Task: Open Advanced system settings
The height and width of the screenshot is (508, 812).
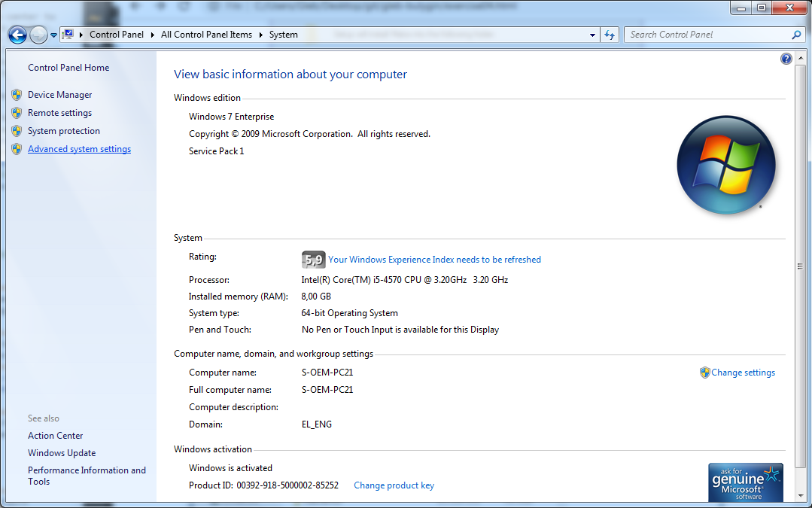Action: pyautogui.click(x=79, y=149)
